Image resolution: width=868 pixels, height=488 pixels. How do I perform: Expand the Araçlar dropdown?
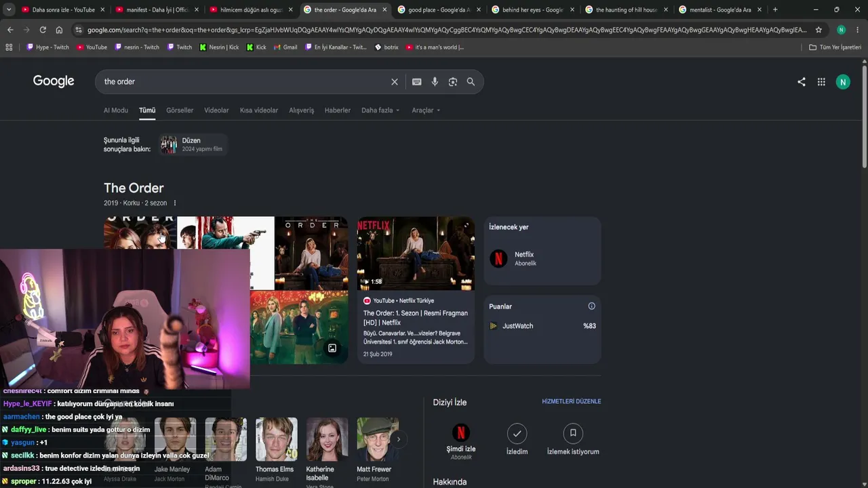[426, 110]
